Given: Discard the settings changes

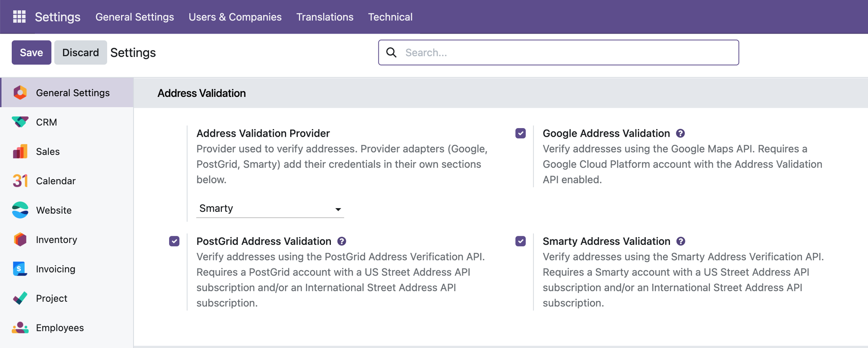Looking at the screenshot, I should pyautogui.click(x=80, y=52).
